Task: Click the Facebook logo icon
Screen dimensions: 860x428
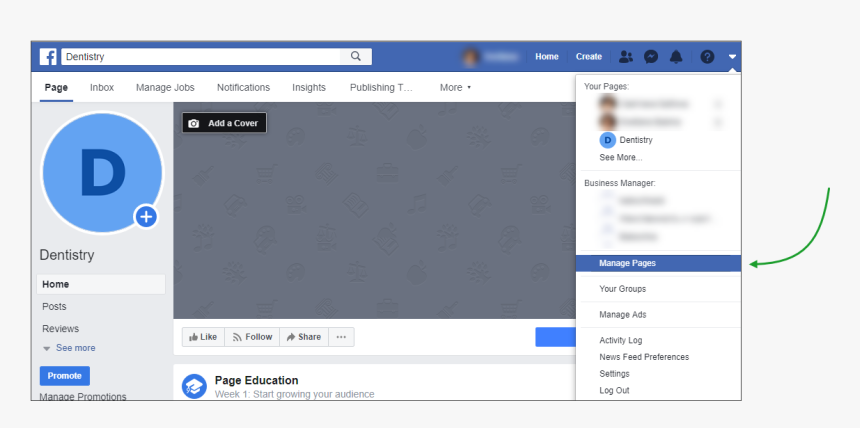Action: [48, 57]
